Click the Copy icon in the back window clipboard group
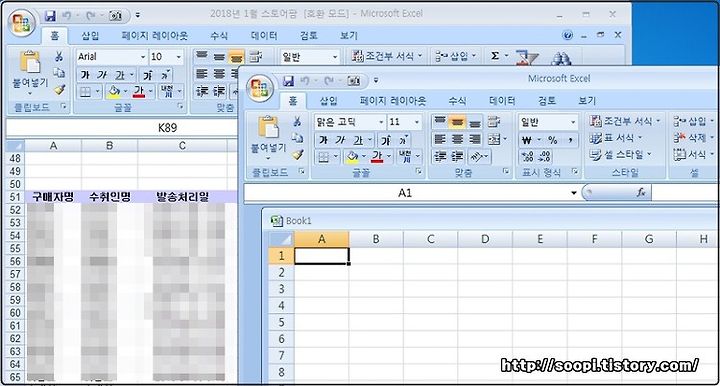The image size is (720, 386). [x=59, y=73]
